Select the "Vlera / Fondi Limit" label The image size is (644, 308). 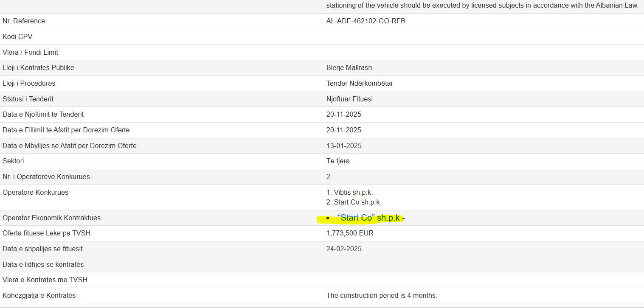point(31,53)
